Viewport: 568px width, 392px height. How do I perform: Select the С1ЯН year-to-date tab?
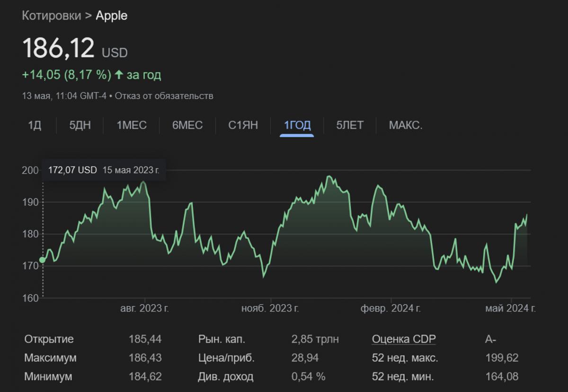point(243,125)
